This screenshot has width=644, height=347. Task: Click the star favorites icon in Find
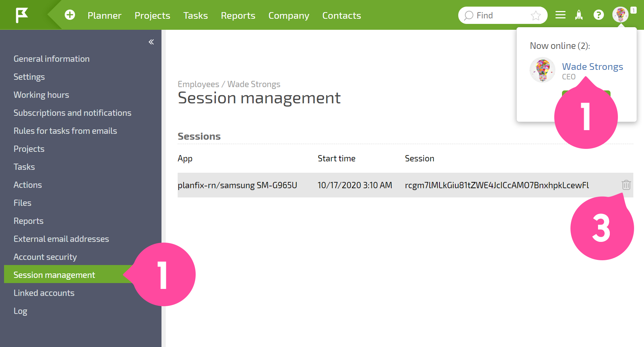tap(536, 15)
